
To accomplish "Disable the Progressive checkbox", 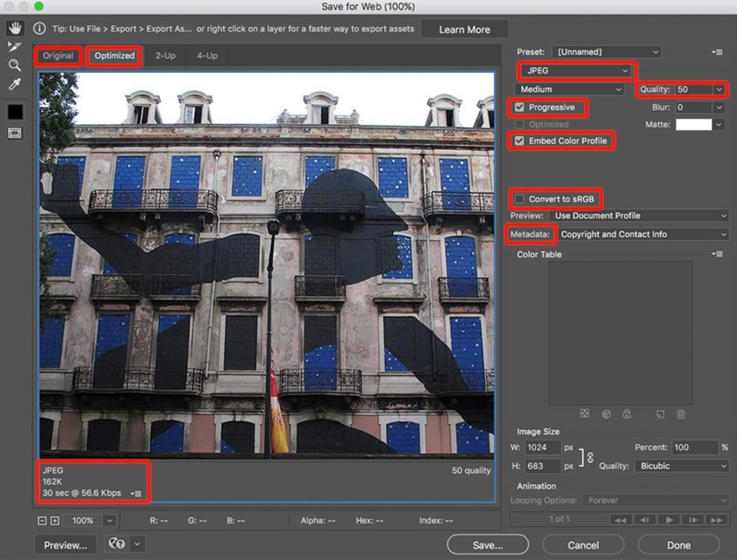I will pyautogui.click(x=519, y=107).
